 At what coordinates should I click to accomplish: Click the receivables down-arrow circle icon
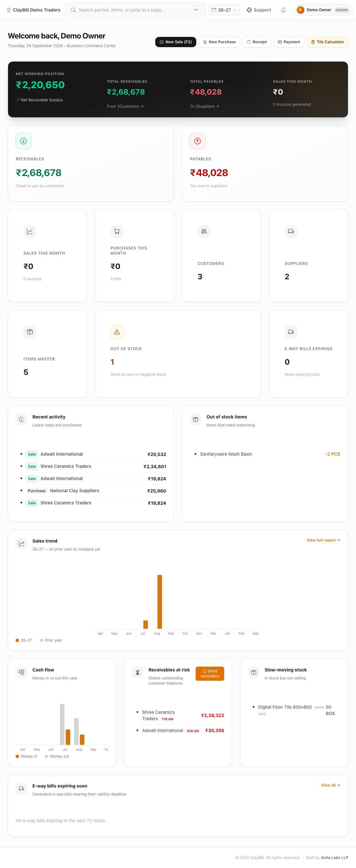[x=23, y=141]
